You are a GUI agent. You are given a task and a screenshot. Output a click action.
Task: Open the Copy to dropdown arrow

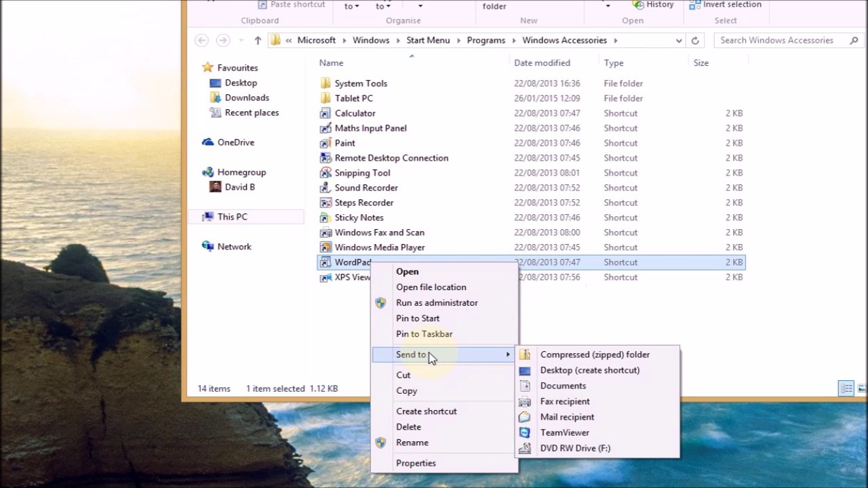click(388, 7)
